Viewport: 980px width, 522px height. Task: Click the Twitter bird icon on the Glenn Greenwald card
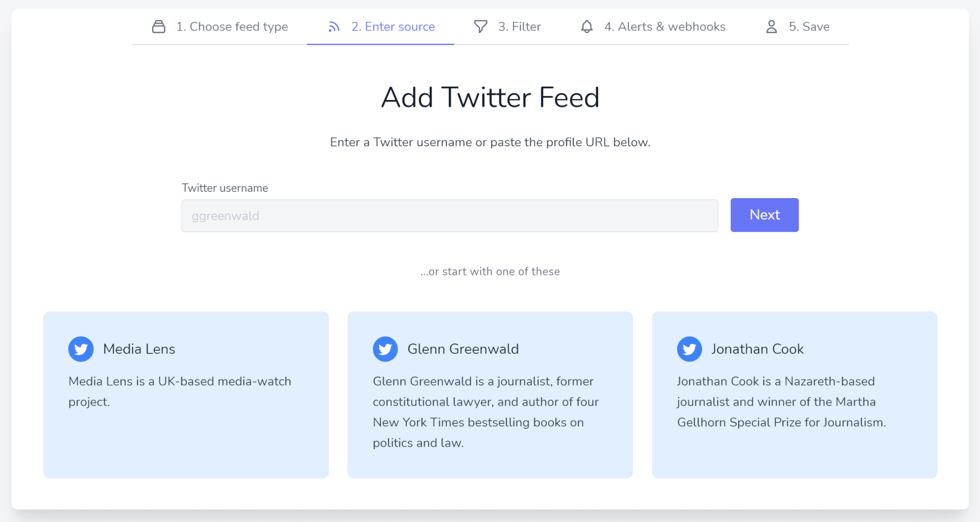click(385, 349)
